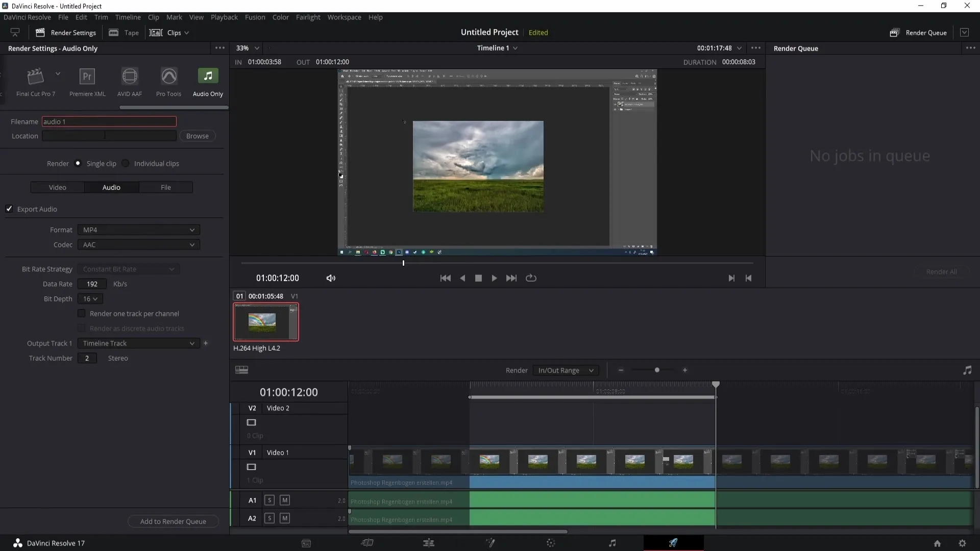
Task: Open the Render Queue panel toggle
Action: coord(918,33)
